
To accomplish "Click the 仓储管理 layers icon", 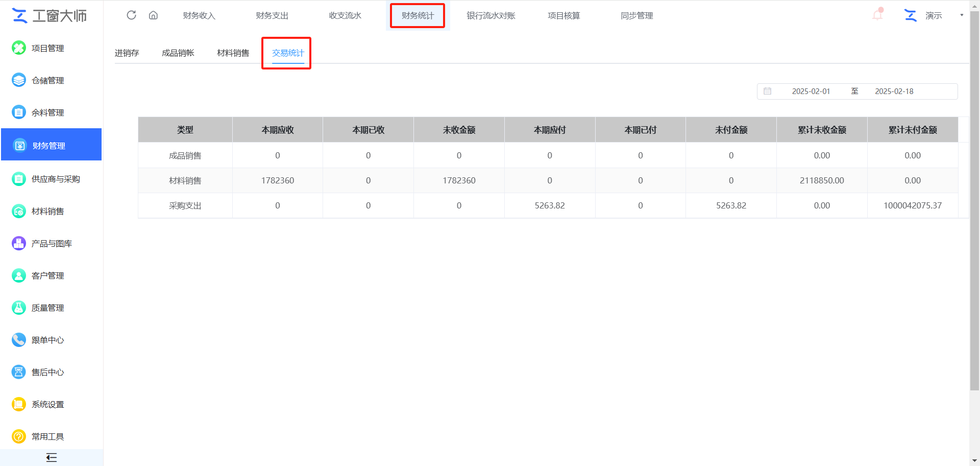I will 19,80.
